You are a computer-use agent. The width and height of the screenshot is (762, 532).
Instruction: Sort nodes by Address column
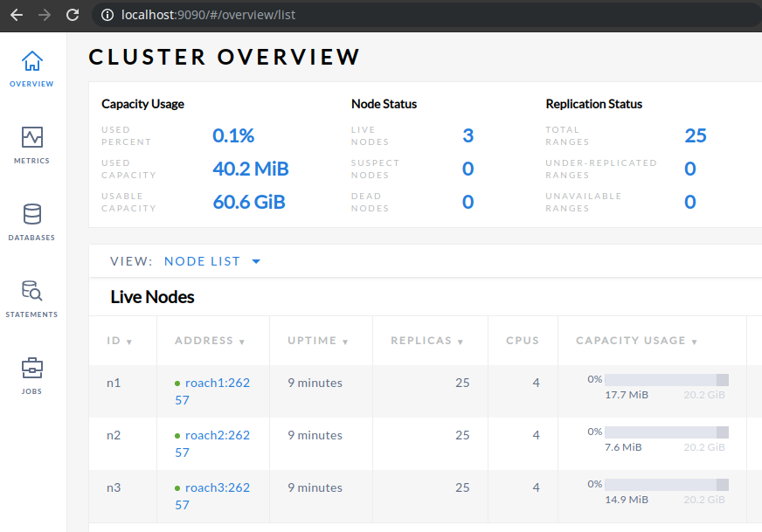pyautogui.click(x=210, y=341)
